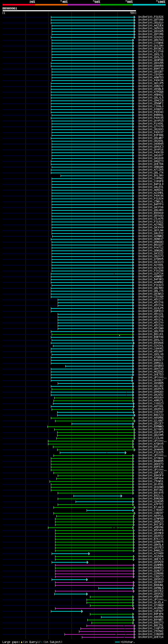The width and height of the screenshot is (168, 644).
Task: Select UniRef100_Q41607 label
Action: tap(151, 155)
